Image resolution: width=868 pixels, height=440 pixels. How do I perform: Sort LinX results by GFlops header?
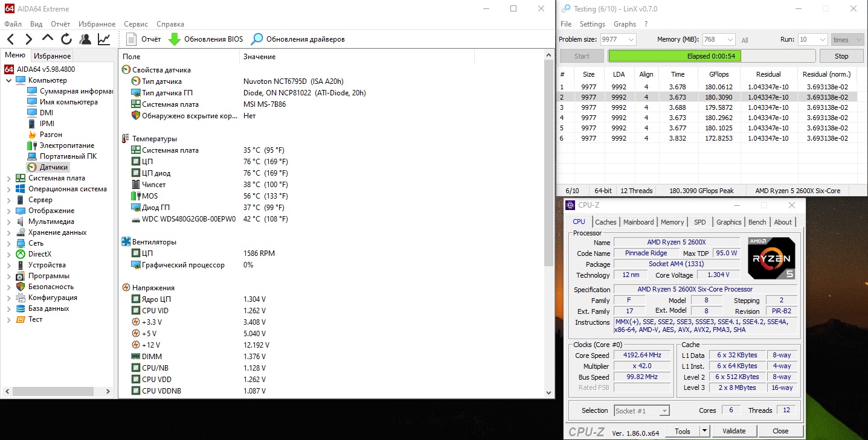719,74
